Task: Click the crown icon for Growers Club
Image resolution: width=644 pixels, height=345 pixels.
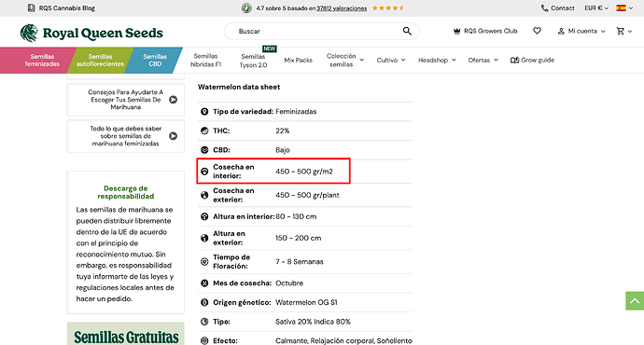Action: tap(456, 31)
